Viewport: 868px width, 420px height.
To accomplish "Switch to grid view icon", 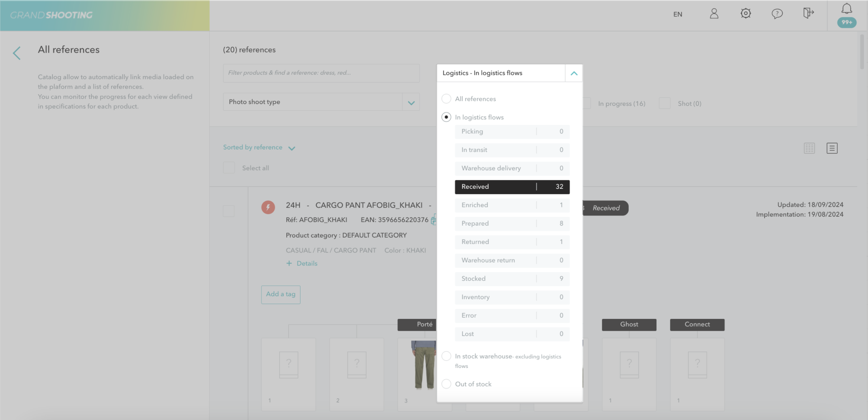I will point(809,148).
